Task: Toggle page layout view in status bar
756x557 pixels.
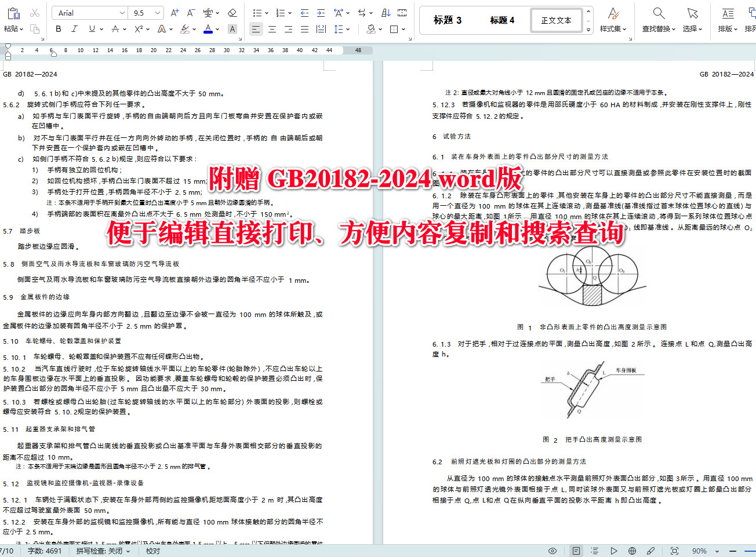Action: pos(576,551)
